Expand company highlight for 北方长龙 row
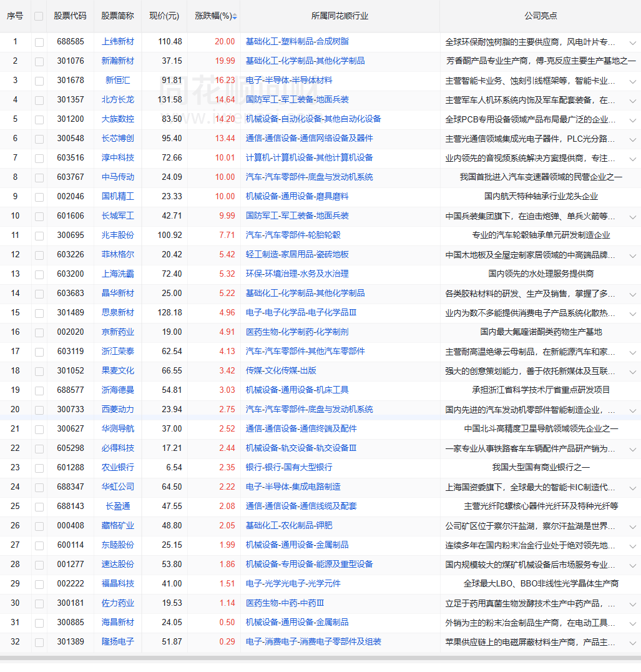This screenshot has width=641, height=672. (x=632, y=101)
